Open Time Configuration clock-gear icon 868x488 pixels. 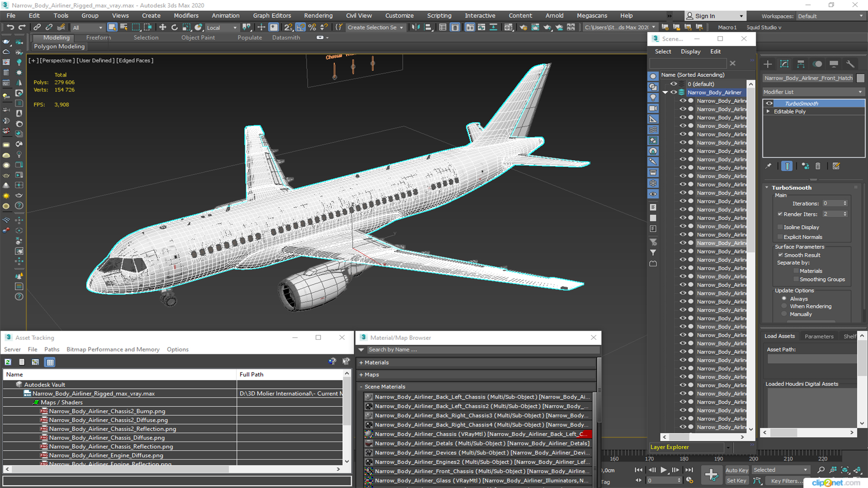(x=689, y=480)
